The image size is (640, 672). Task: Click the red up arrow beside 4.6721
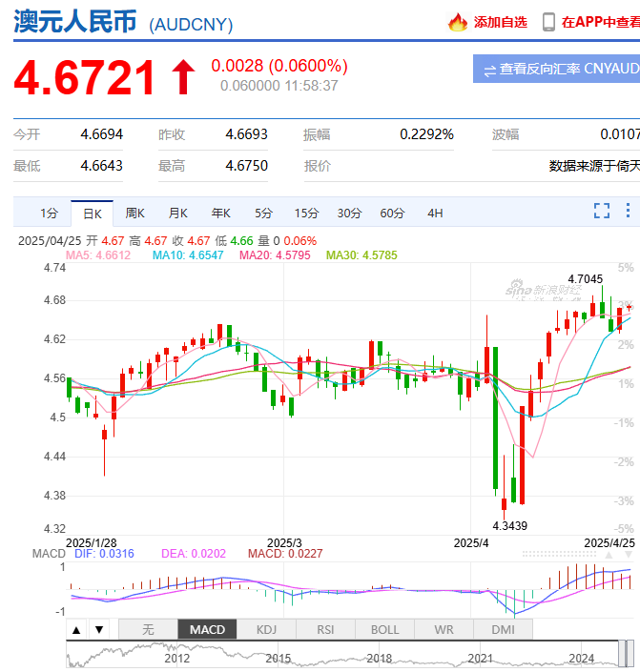tap(183, 77)
